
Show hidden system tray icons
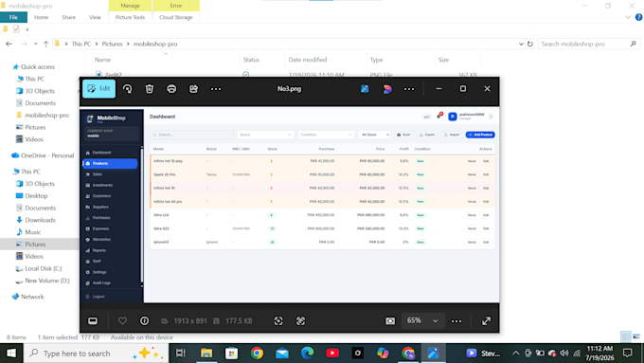(x=516, y=354)
